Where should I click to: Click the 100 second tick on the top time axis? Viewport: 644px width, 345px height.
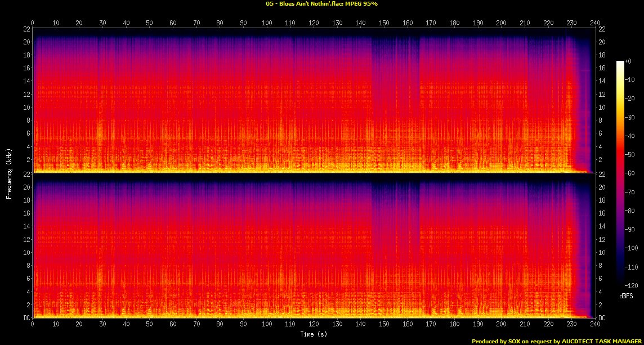tap(266, 23)
